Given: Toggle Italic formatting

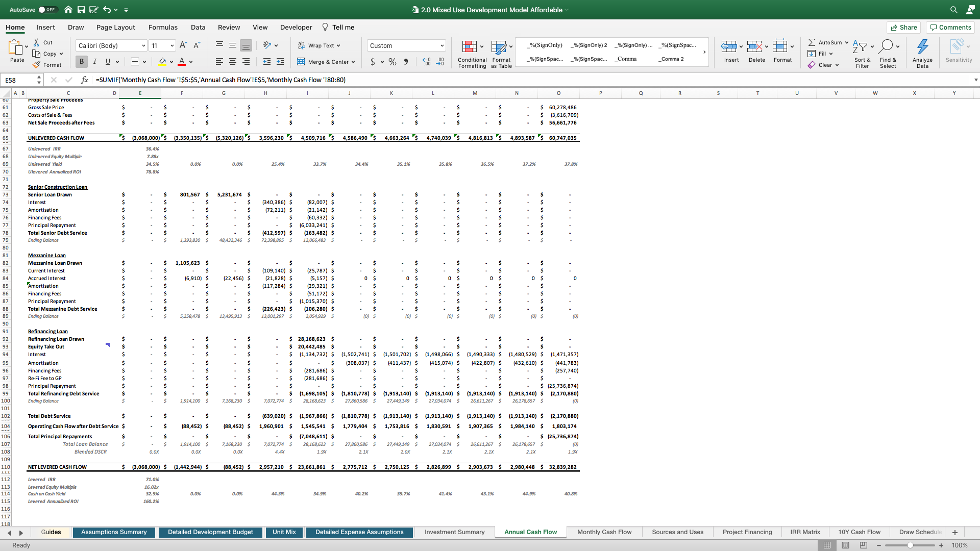Looking at the screenshot, I should click(94, 62).
